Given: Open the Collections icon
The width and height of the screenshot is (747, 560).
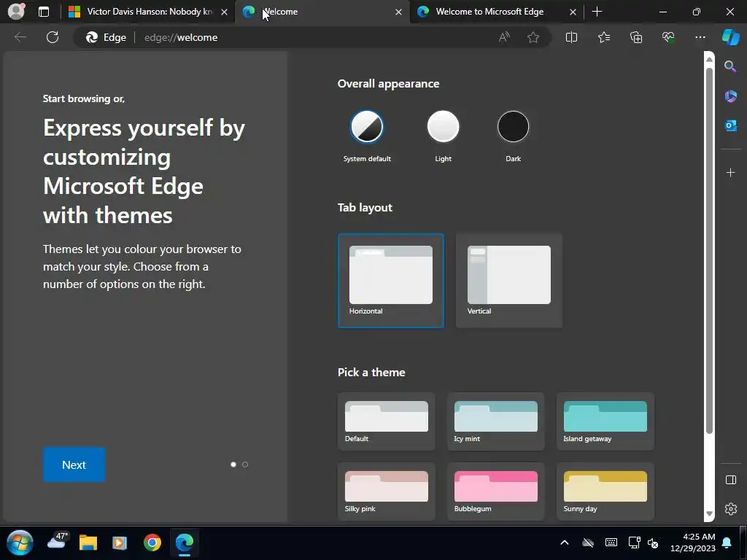Looking at the screenshot, I should click(x=636, y=37).
